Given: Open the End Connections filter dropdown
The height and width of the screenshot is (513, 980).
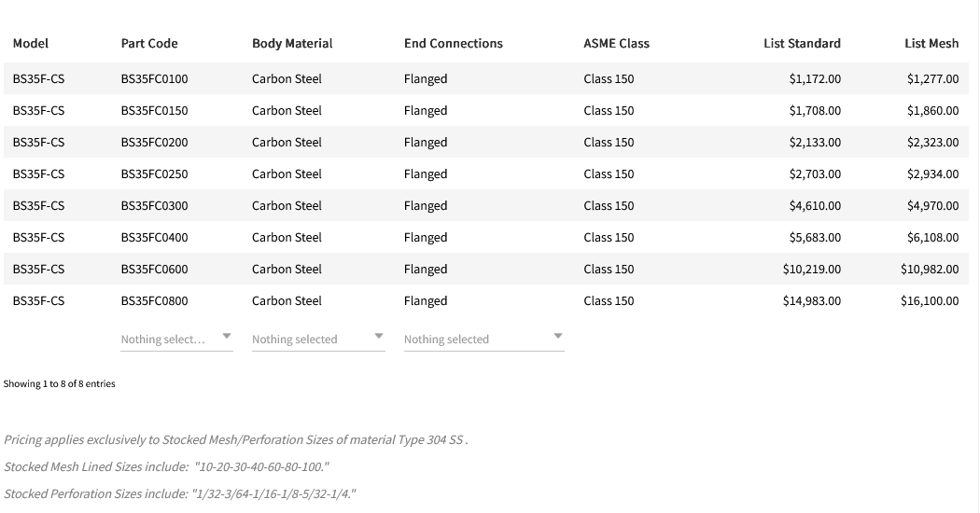Looking at the screenshot, I should tap(483, 340).
